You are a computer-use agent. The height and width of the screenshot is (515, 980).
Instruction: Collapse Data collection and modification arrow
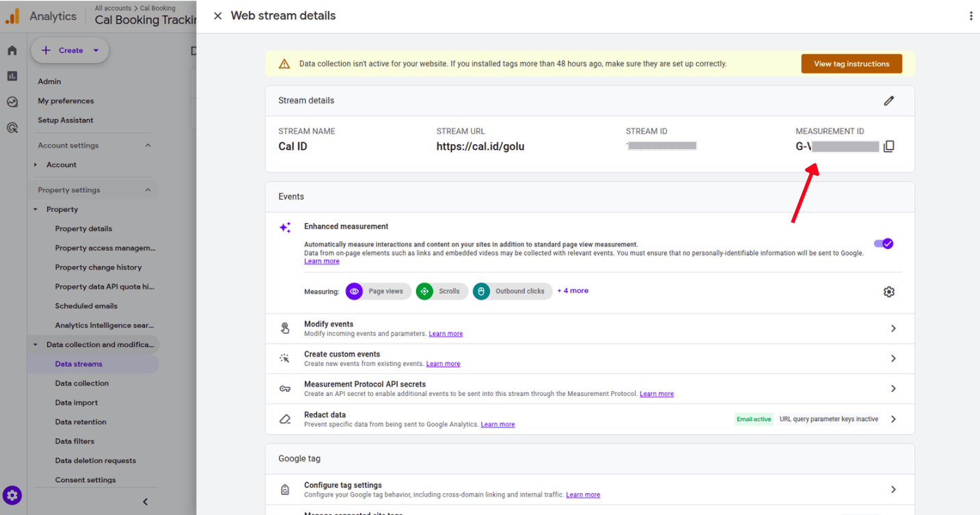(x=36, y=345)
